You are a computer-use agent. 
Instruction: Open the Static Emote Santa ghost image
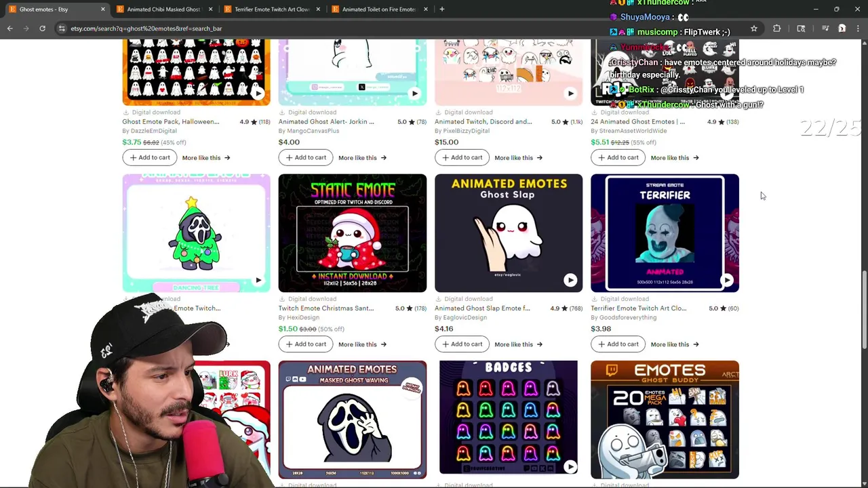pyautogui.click(x=353, y=233)
